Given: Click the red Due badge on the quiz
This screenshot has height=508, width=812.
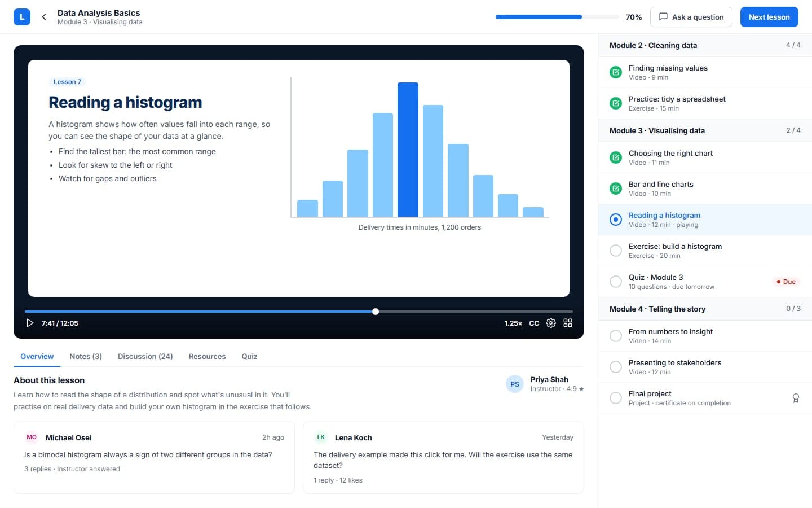Looking at the screenshot, I should tap(786, 282).
